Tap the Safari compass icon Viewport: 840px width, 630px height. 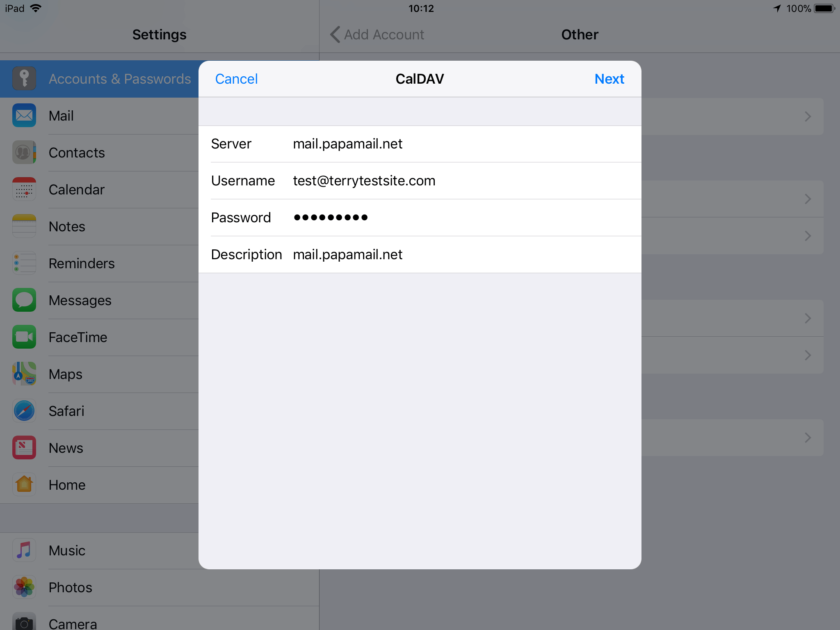tap(24, 411)
